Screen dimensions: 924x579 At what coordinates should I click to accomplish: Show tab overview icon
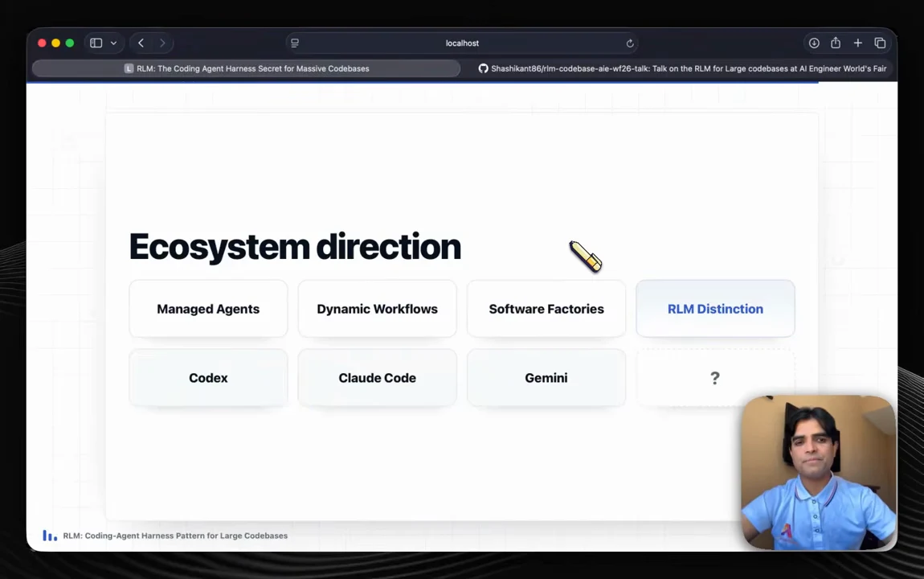click(880, 43)
